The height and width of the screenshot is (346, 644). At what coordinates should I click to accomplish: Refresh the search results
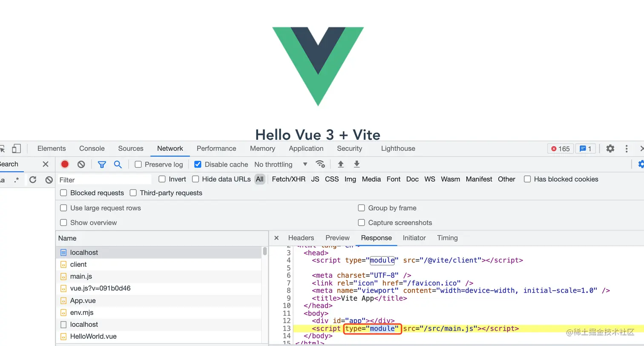pos(33,180)
